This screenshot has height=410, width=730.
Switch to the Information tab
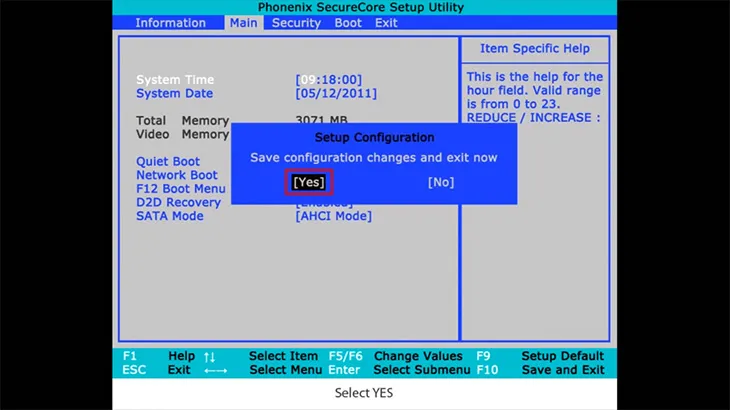(170, 23)
